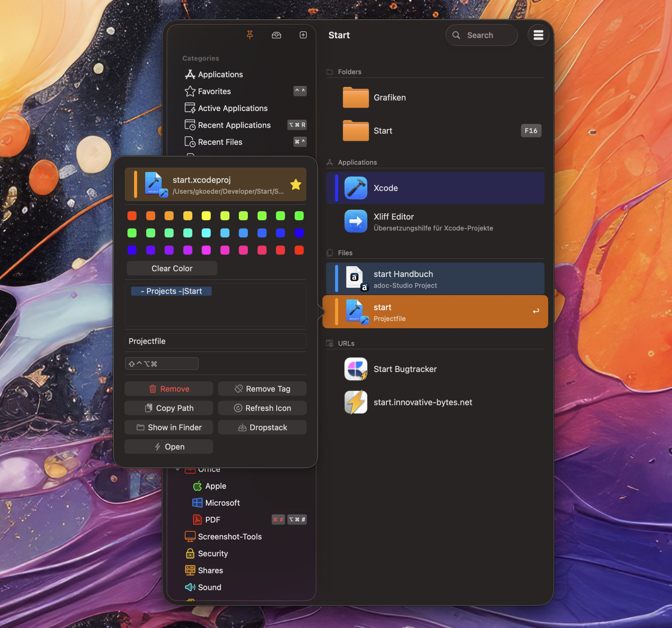
Task: Pick the cyan color swatch
Action: click(206, 233)
